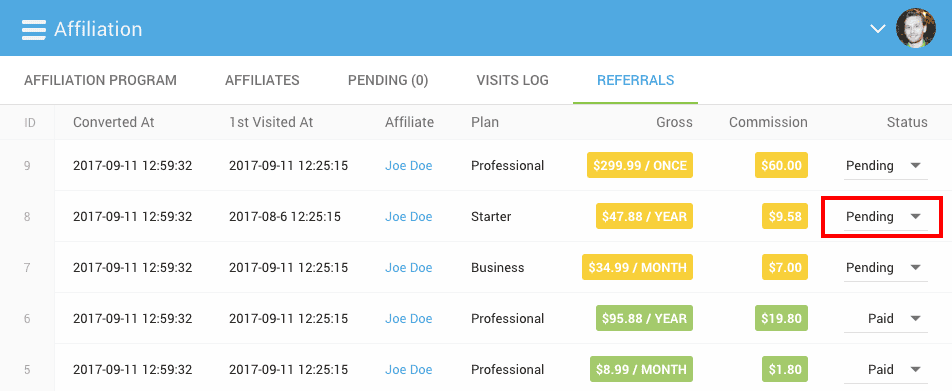Image resolution: width=952 pixels, height=391 pixels.
Task: Open the Affiliates tab
Action: pos(262,80)
